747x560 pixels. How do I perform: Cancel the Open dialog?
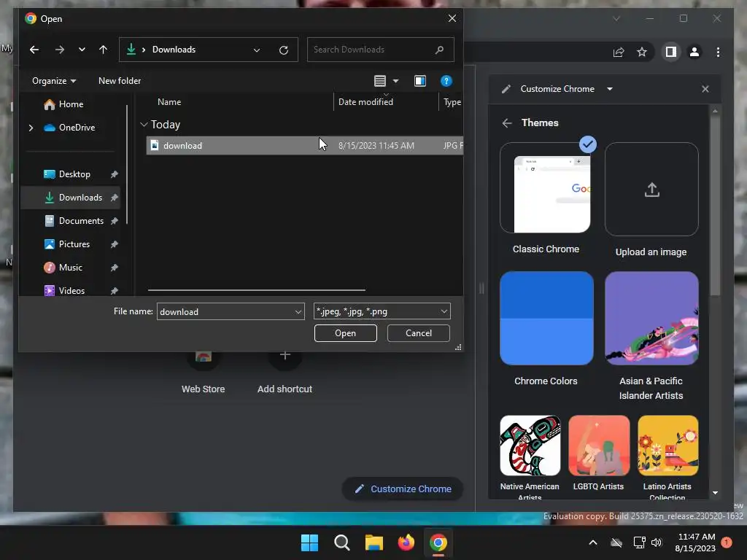coord(418,333)
